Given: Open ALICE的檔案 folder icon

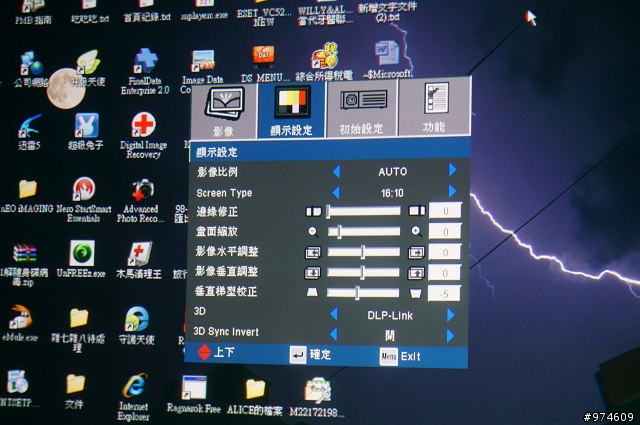Looking at the screenshot, I should (255, 397).
